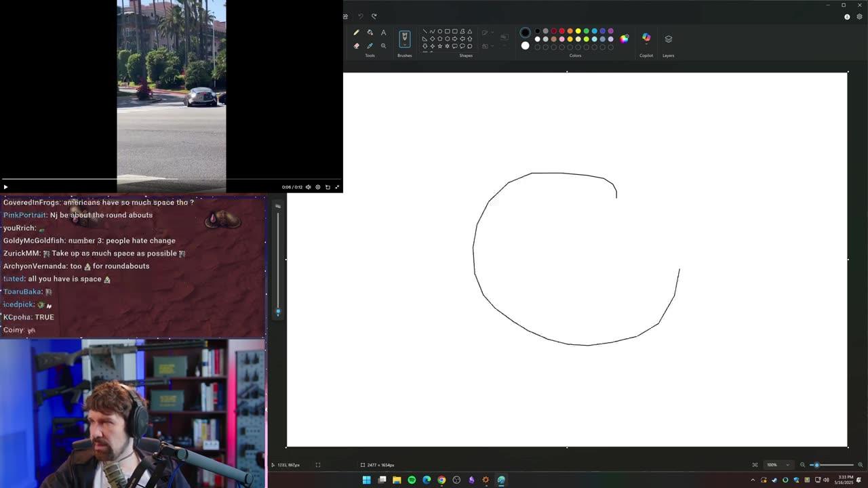Open the Copilot menu

tap(646, 38)
